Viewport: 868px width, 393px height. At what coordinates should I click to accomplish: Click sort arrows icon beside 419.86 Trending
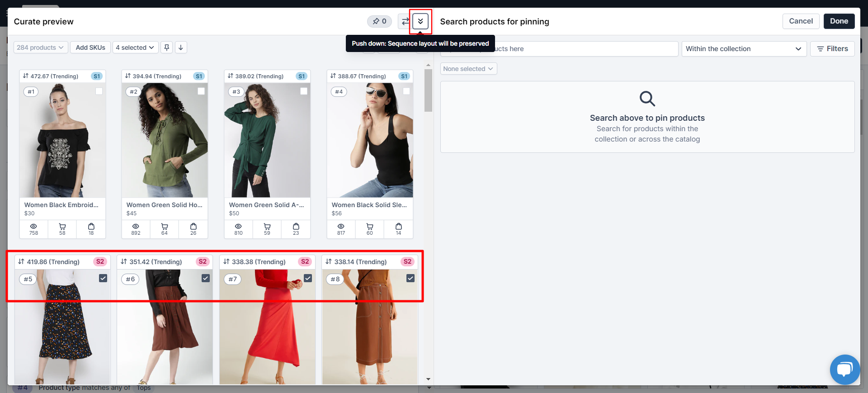[x=21, y=261]
